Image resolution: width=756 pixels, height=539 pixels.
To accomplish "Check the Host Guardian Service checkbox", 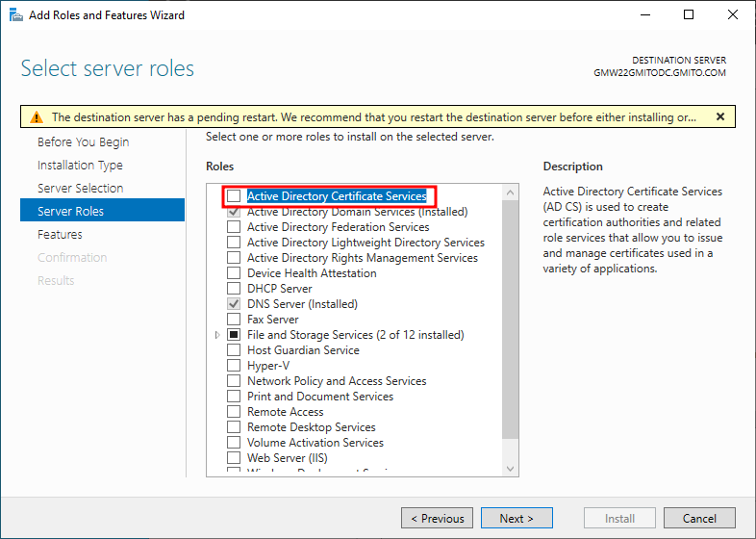I will coord(234,350).
